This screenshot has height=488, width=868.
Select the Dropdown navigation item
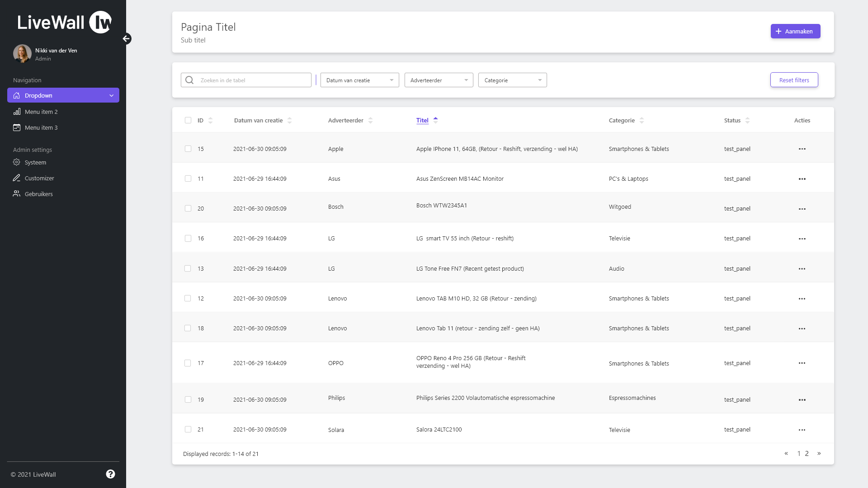coord(63,95)
